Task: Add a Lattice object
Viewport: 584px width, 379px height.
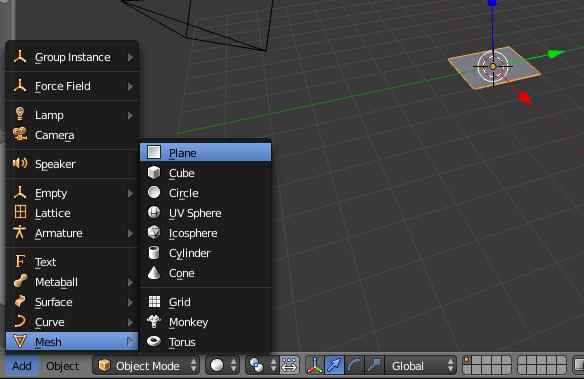Action: tap(72, 213)
